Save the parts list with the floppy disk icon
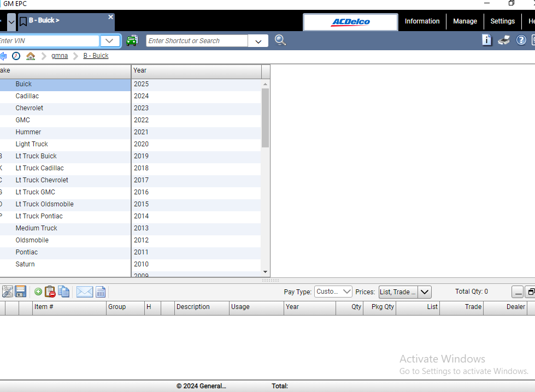 [x=20, y=292]
